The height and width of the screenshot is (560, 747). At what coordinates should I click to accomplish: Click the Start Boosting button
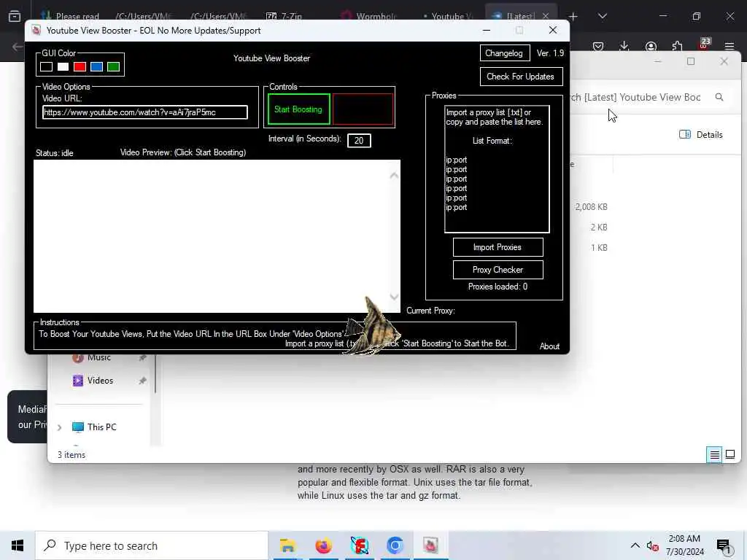coord(298,109)
